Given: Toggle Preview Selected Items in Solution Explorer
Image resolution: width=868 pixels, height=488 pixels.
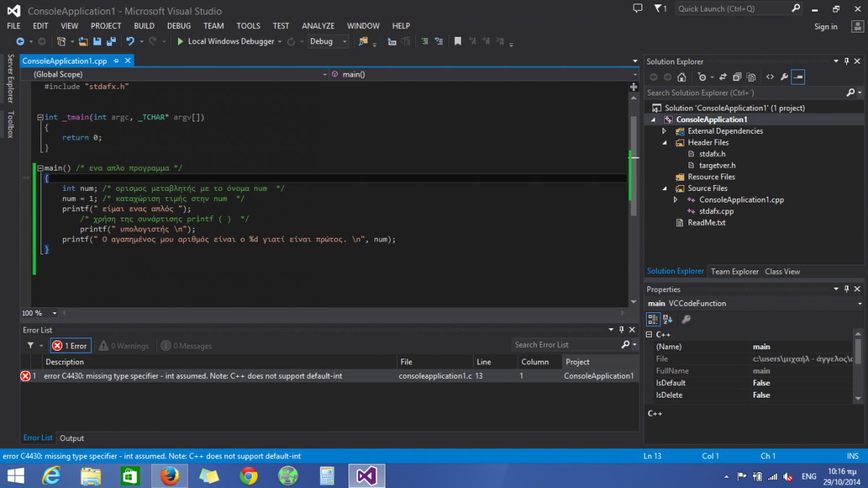Looking at the screenshot, I should click(x=798, y=77).
